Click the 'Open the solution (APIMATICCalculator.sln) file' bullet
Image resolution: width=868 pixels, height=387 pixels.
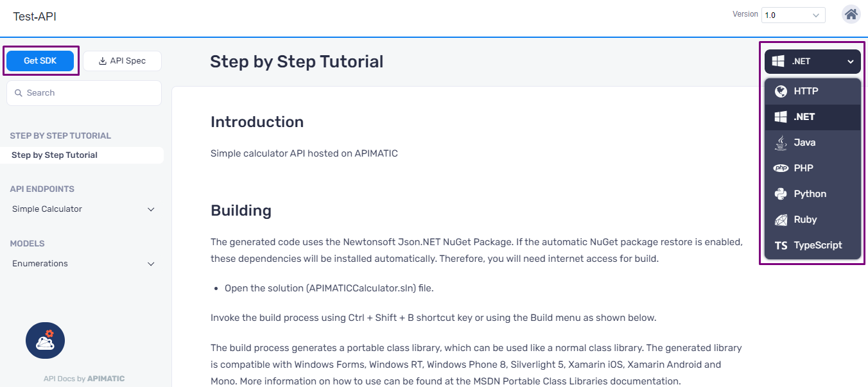pos(329,288)
